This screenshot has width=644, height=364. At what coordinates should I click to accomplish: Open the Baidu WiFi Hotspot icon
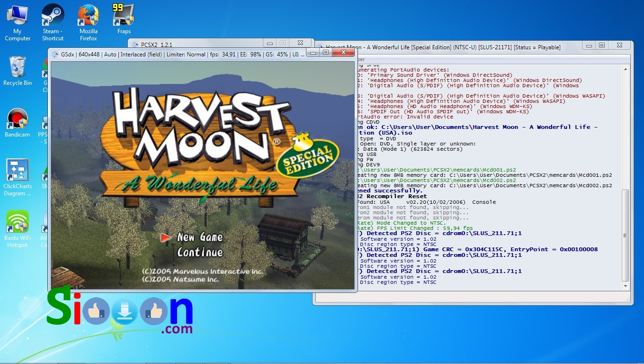click(x=18, y=230)
